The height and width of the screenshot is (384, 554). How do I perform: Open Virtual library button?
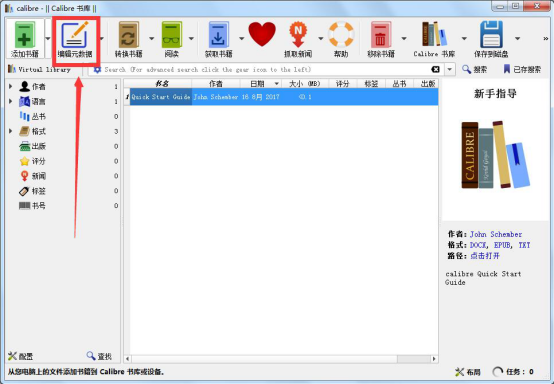pyautogui.click(x=39, y=69)
